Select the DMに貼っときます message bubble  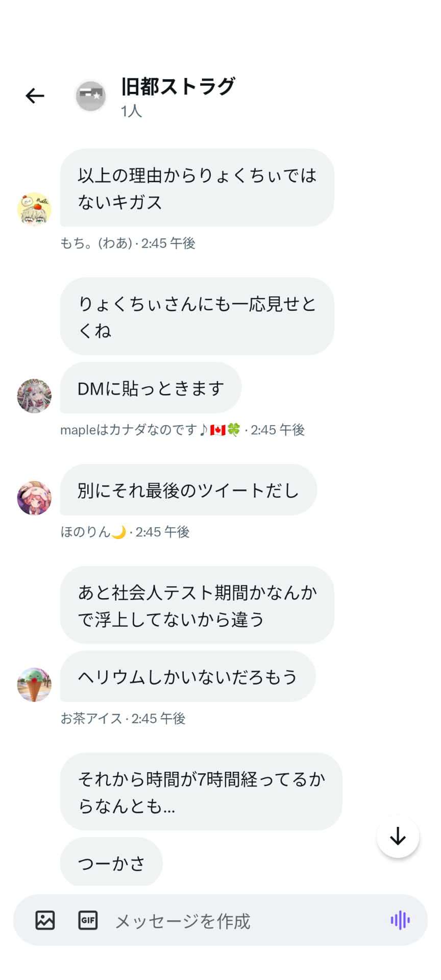[x=151, y=388]
